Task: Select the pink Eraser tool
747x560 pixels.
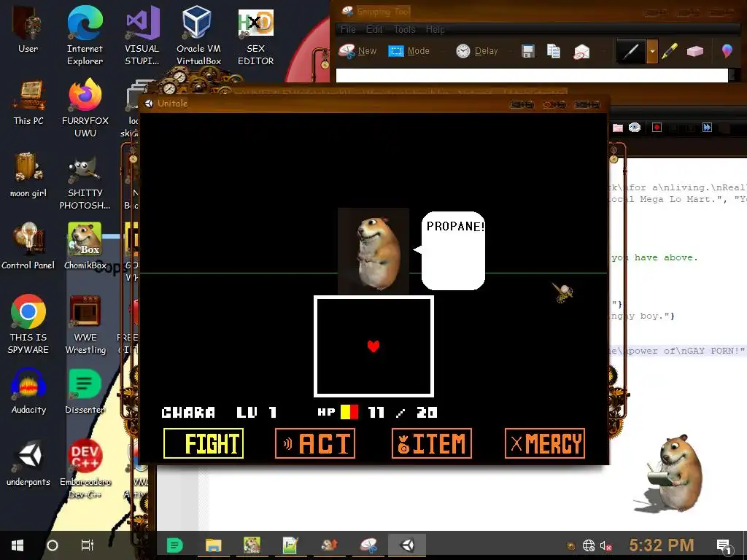Action: pyautogui.click(x=694, y=50)
